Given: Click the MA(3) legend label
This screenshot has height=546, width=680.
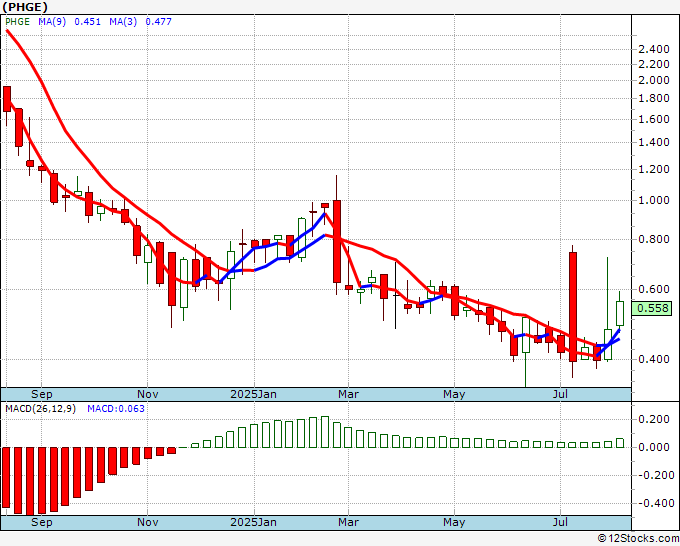Looking at the screenshot, I should coord(123,21).
